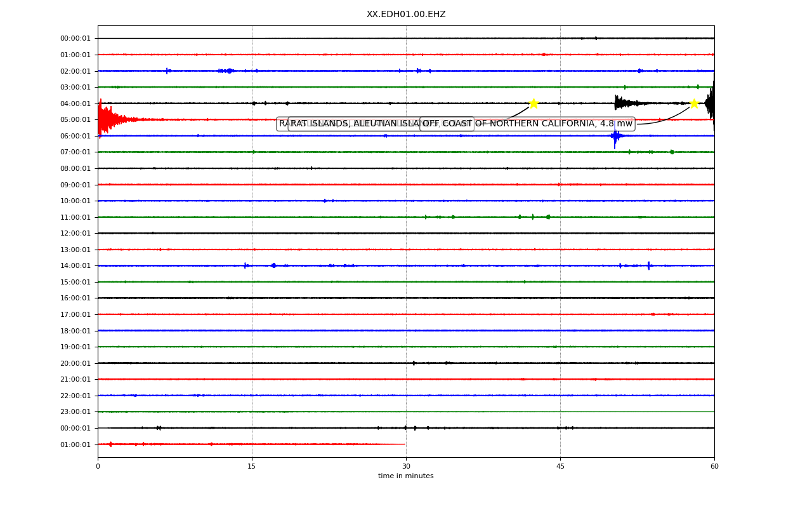Select the plot title XX.EDH01.00.EHZ
Screen dimensions: 812x508
pyautogui.click(x=406, y=15)
